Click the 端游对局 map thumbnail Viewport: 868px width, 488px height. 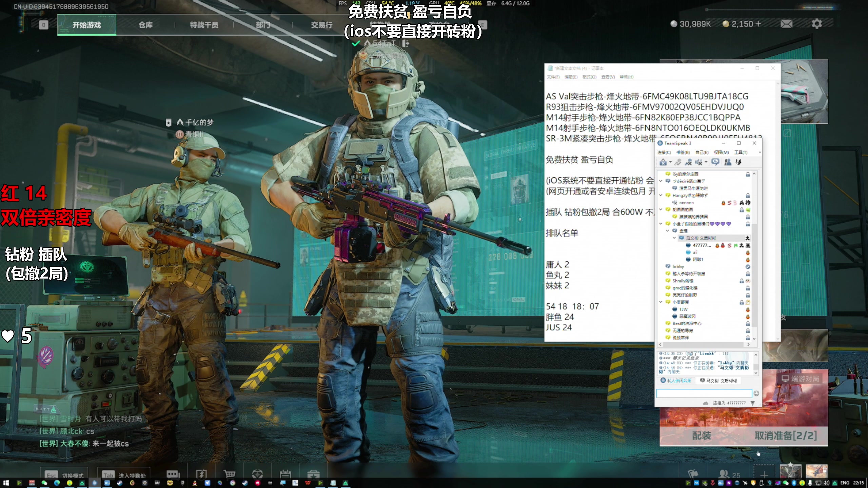(x=744, y=398)
